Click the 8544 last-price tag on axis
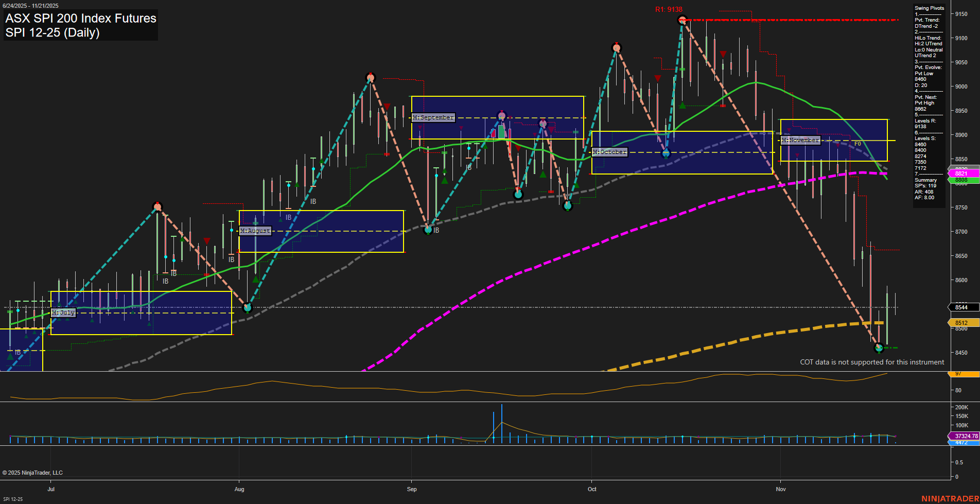This screenshot has height=504, width=980. (961, 307)
